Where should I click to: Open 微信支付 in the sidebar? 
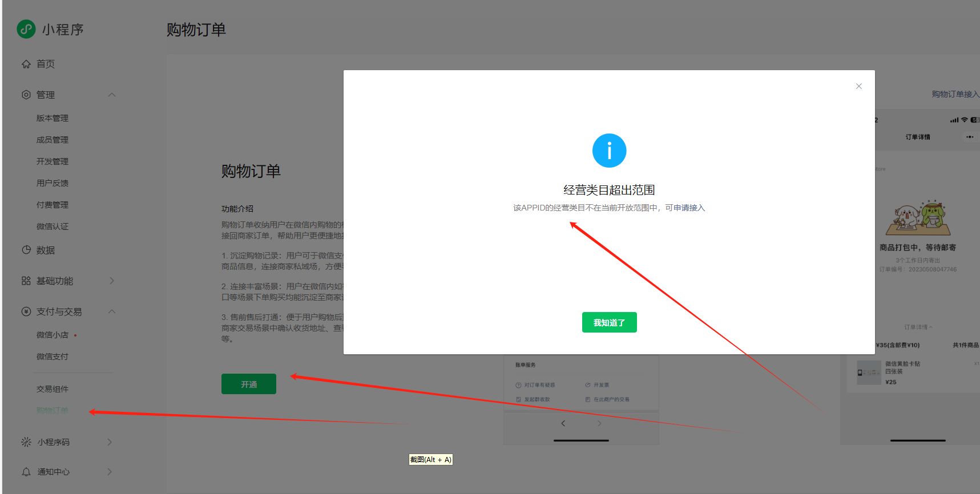point(53,357)
